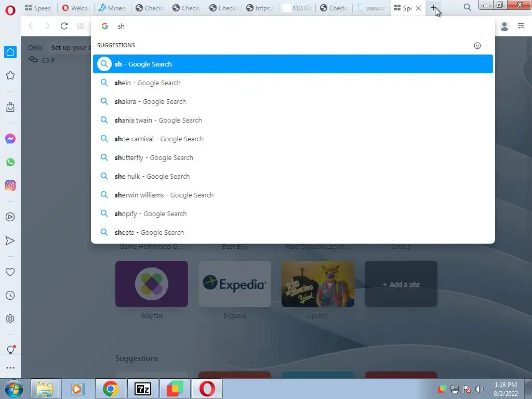Open lightbulb tips icon in sidebar
This screenshot has height=399, width=532.
[10, 350]
